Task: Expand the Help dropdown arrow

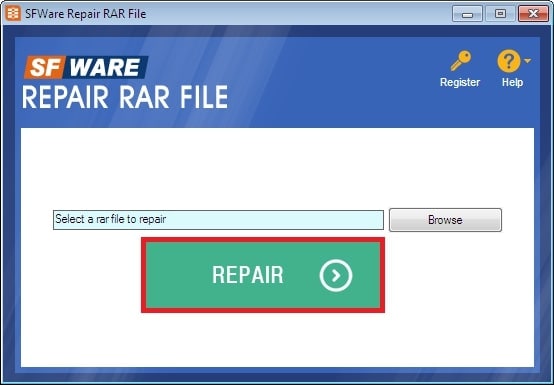Action: pos(527,61)
